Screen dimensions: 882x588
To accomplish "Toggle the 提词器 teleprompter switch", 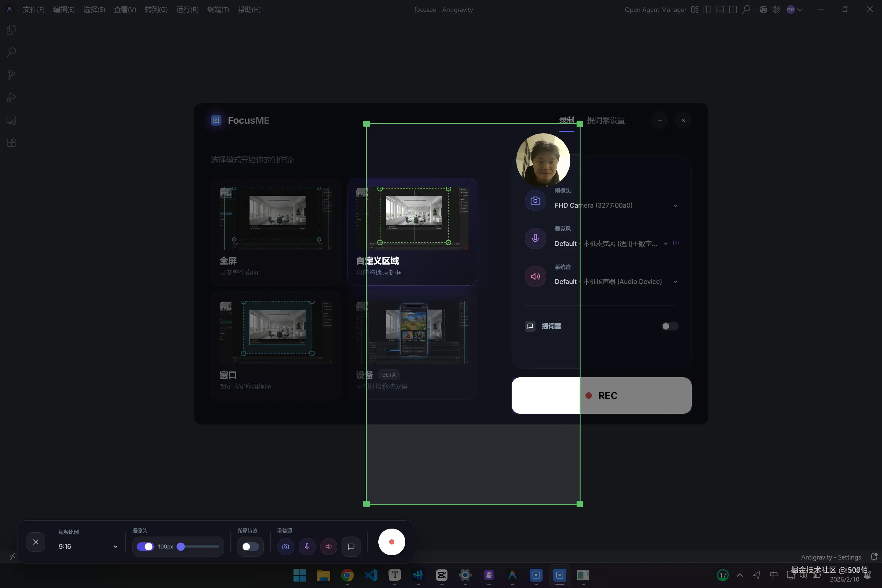I will [669, 326].
